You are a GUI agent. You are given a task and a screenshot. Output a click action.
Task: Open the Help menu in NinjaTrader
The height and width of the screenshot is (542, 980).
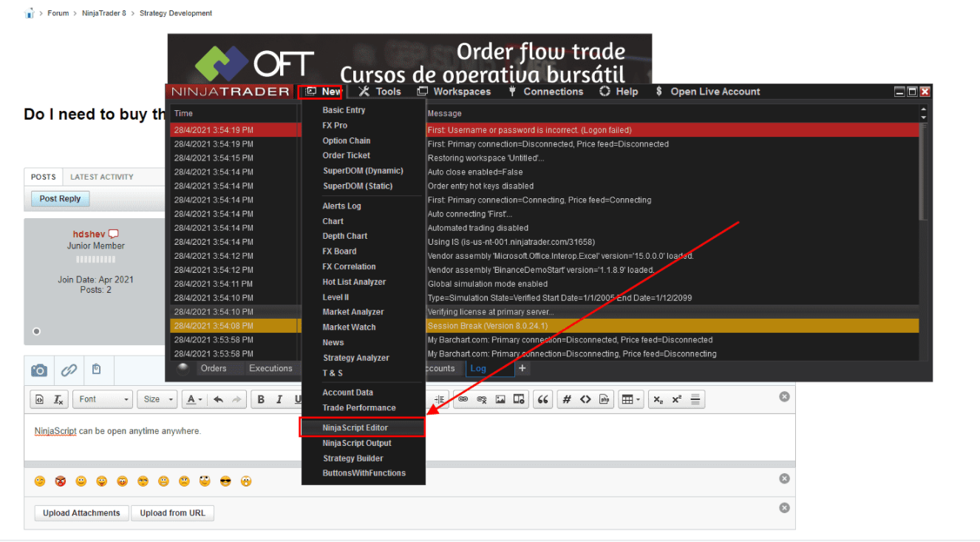click(619, 92)
